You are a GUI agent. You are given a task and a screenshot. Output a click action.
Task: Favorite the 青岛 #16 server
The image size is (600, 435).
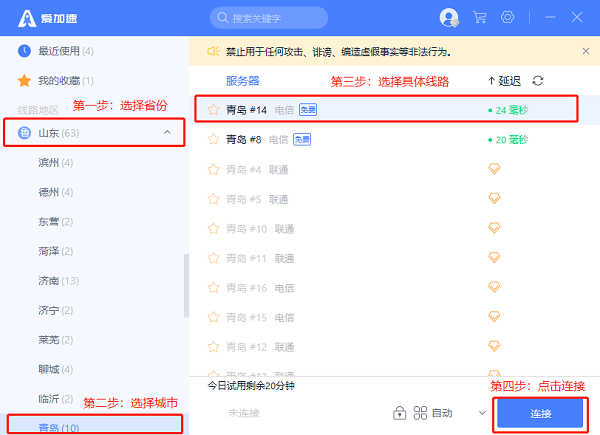click(x=214, y=287)
